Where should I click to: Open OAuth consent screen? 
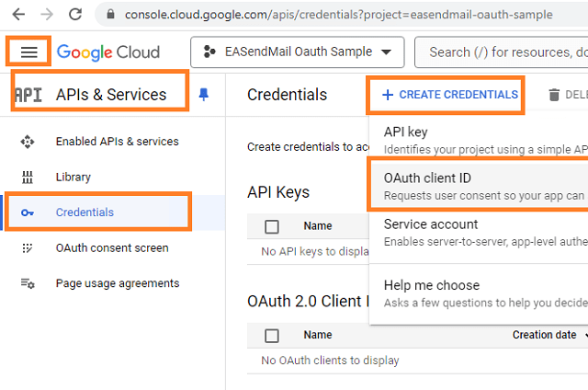click(112, 248)
